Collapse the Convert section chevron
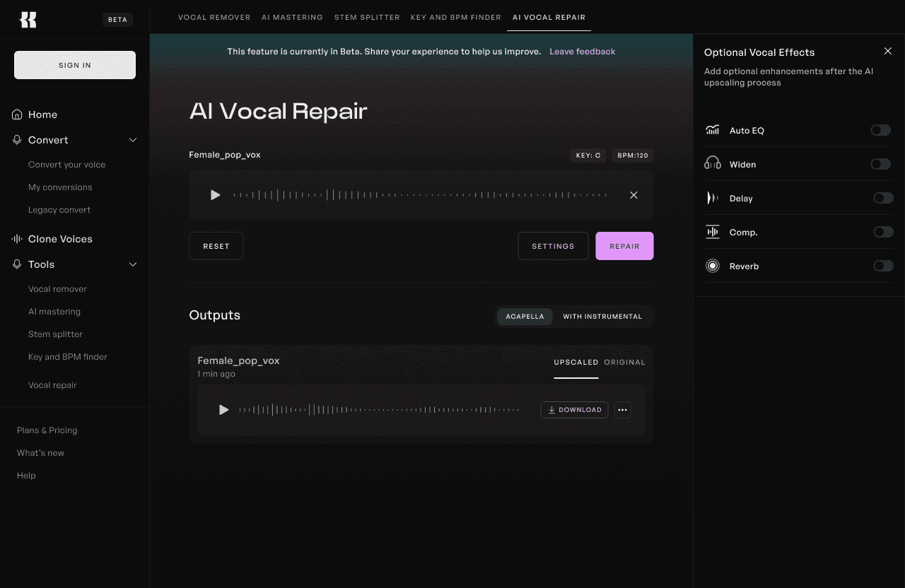 point(133,140)
